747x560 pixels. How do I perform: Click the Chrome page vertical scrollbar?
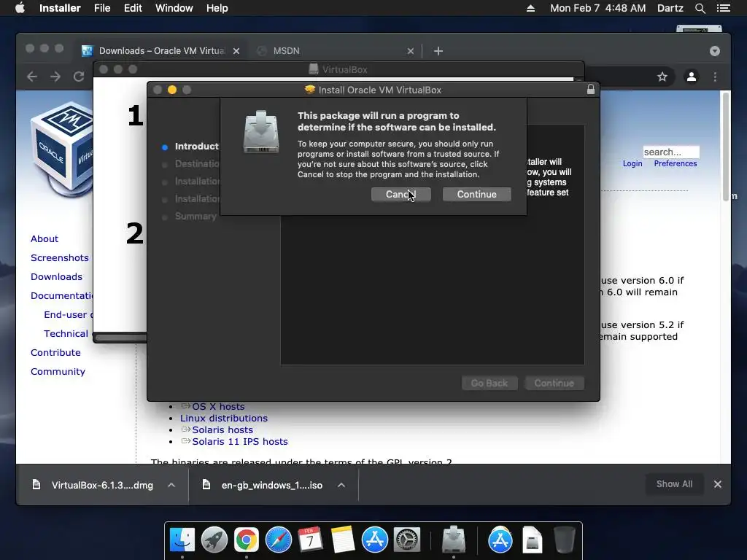(726, 147)
